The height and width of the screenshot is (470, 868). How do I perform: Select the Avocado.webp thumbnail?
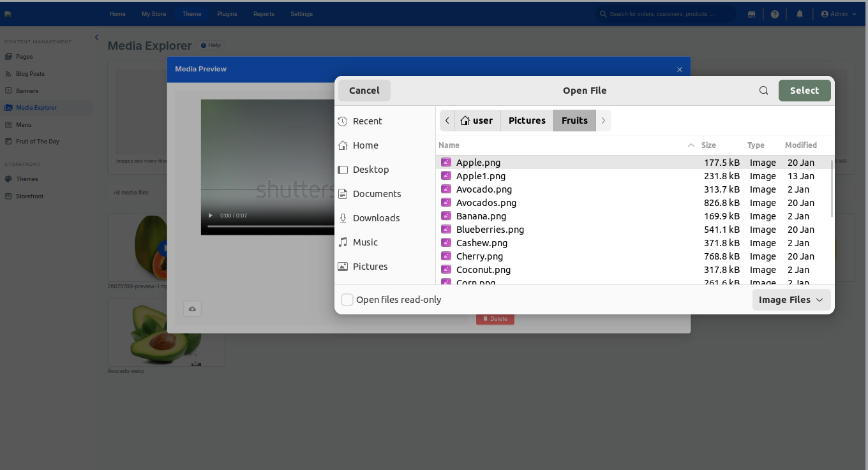(x=166, y=332)
